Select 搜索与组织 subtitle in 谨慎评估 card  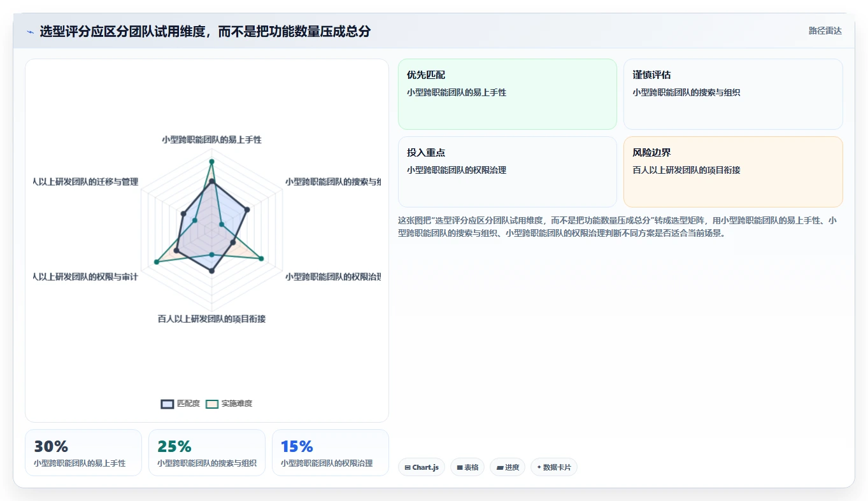pyautogui.click(x=687, y=92)
